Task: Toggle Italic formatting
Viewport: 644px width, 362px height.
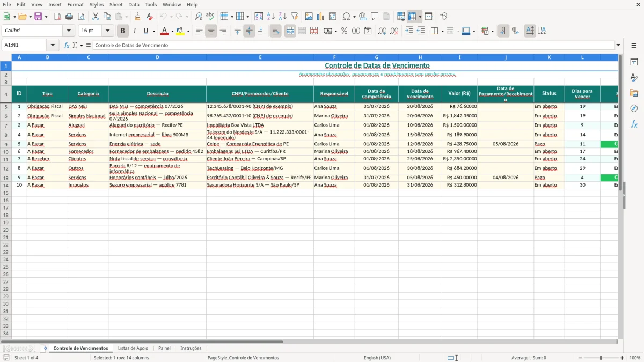Action: 135,31
